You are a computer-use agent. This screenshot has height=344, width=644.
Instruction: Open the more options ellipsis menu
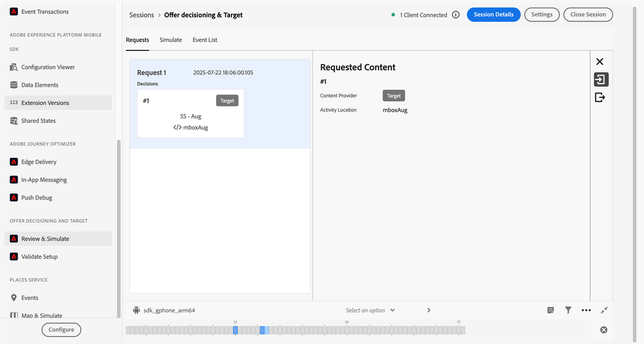[x=586, y=310]
